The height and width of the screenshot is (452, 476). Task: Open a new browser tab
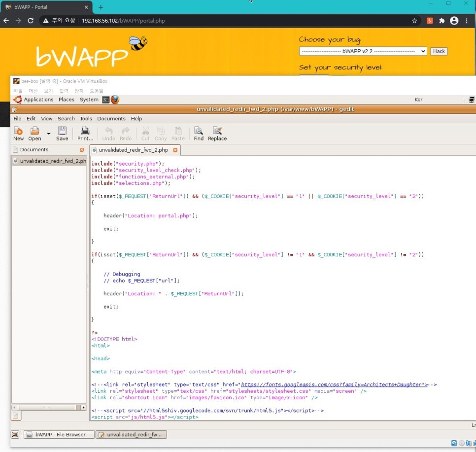[x=101, y=7]
